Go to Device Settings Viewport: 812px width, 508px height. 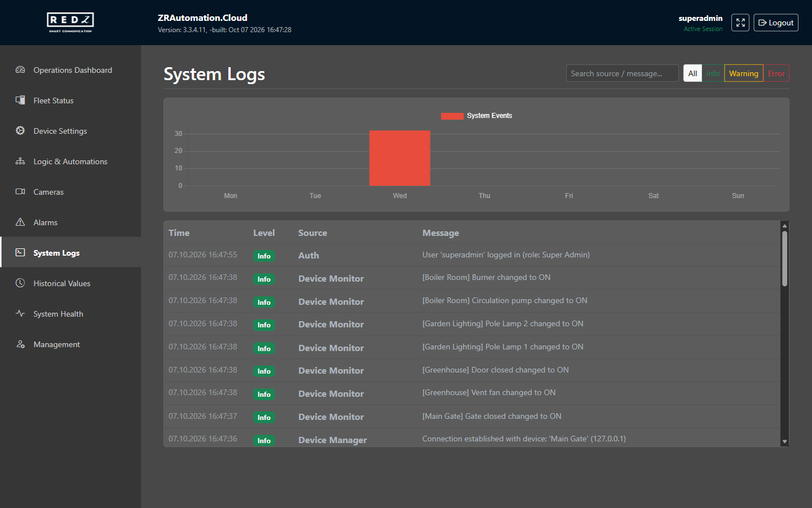70,131
